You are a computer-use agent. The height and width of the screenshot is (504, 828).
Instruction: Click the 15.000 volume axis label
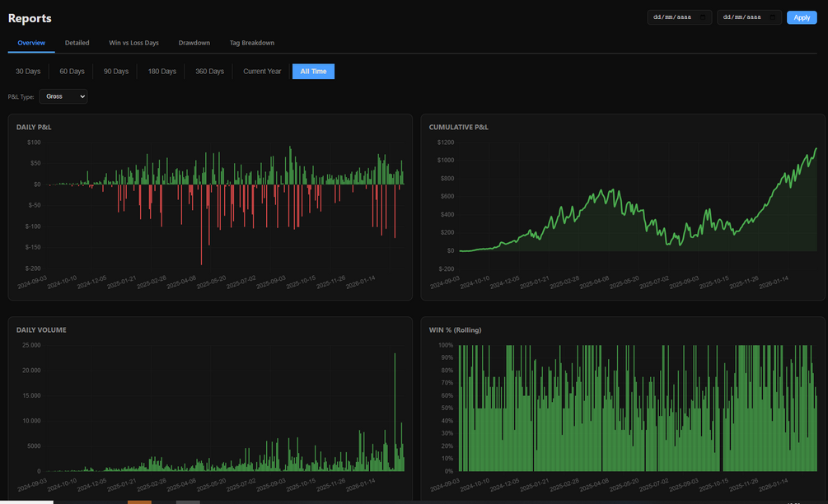point(31,396)
